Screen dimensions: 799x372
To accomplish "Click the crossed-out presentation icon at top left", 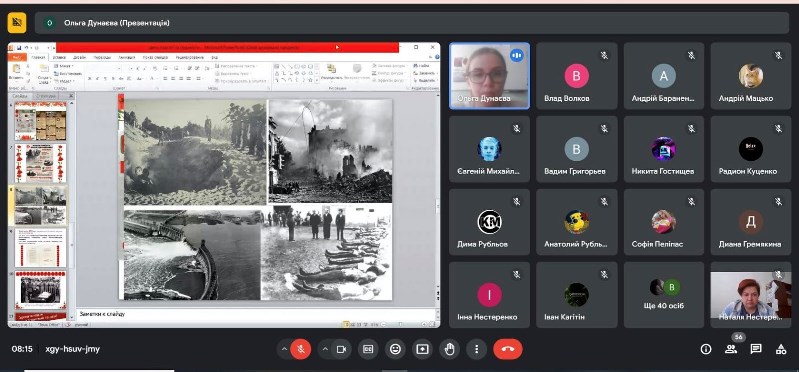I will (17, 22).
